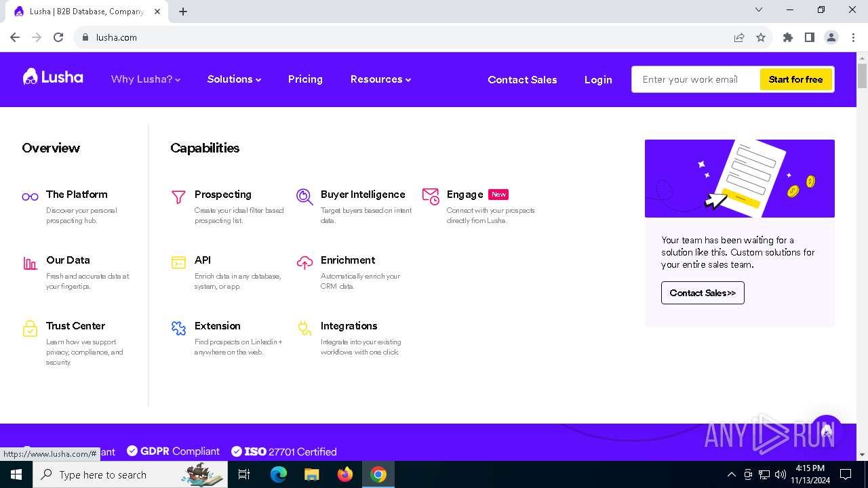Click the Windows taskbar search box
868x488 pixels.
pos(130,474)
